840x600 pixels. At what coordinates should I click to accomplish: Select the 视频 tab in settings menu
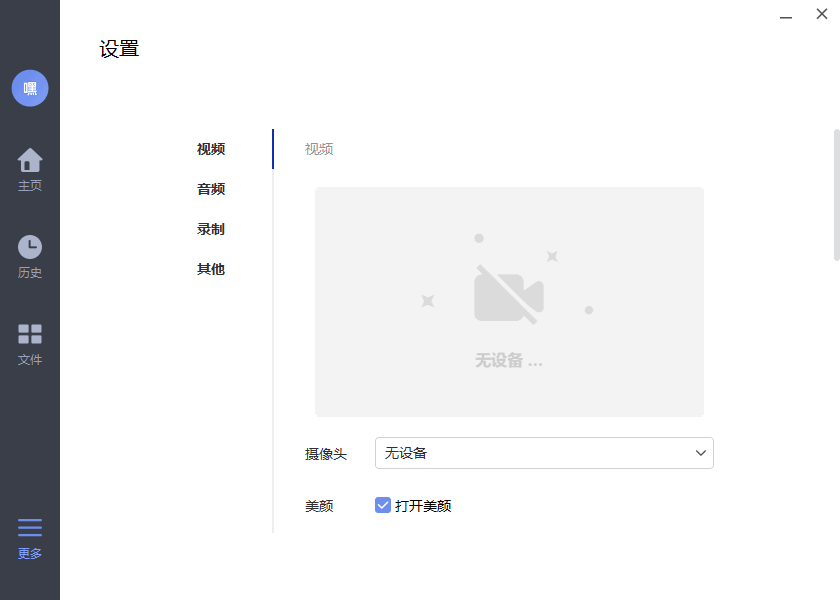point(211,149)
